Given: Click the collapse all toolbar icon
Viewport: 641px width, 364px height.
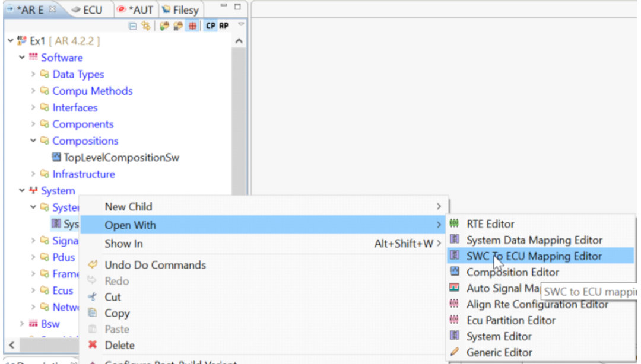Looking at the screenshot, I should point(132,26).
